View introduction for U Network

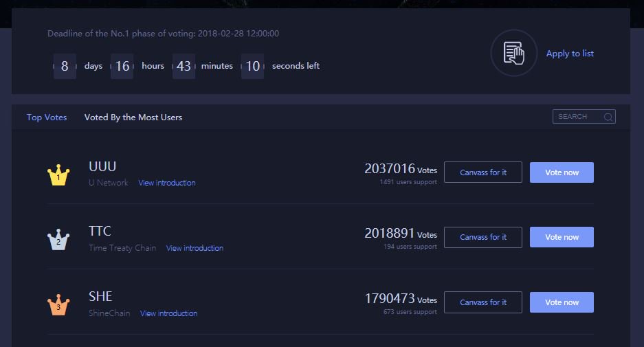(167, 183)
